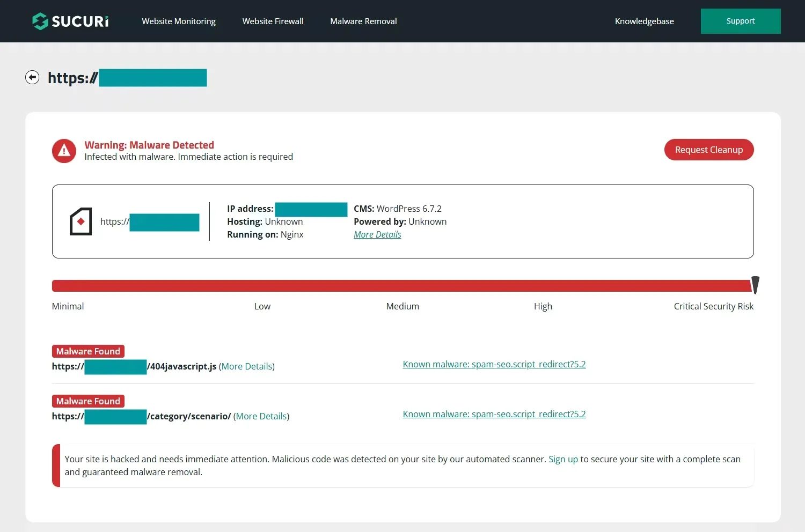Click the infected site file icon
805x532 pixels.
(80, 221)
